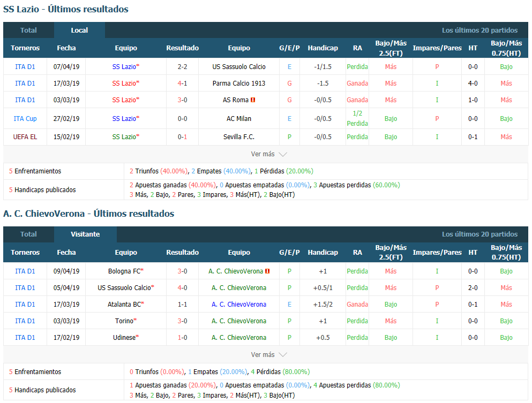The height and width of the screenshot is (403, 532).
Task: Open Torino team link
Action: tap(124, 321)
